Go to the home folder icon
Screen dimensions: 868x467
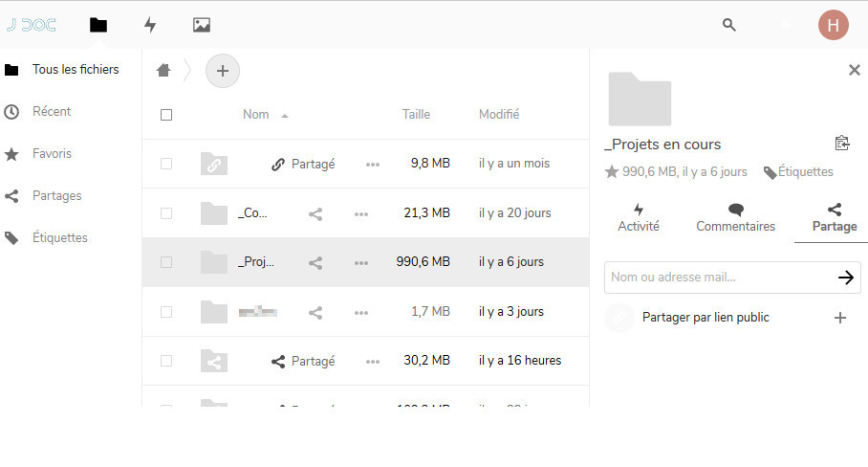pos(163,71)
